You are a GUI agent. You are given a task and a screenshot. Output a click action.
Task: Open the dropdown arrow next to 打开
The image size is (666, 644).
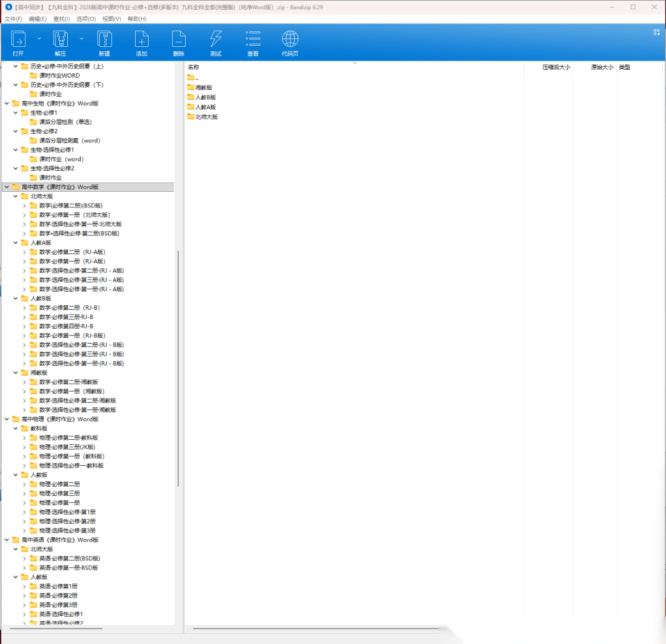(39, 38)
